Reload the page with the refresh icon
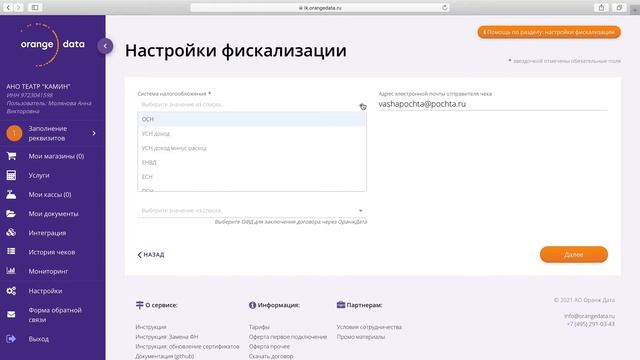 tap(444, 7)
